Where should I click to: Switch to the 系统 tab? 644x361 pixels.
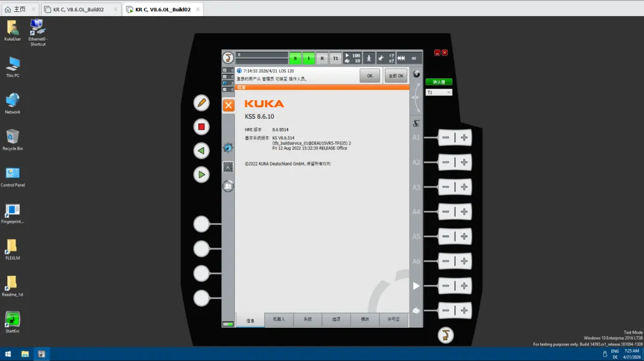pos(308,319)
